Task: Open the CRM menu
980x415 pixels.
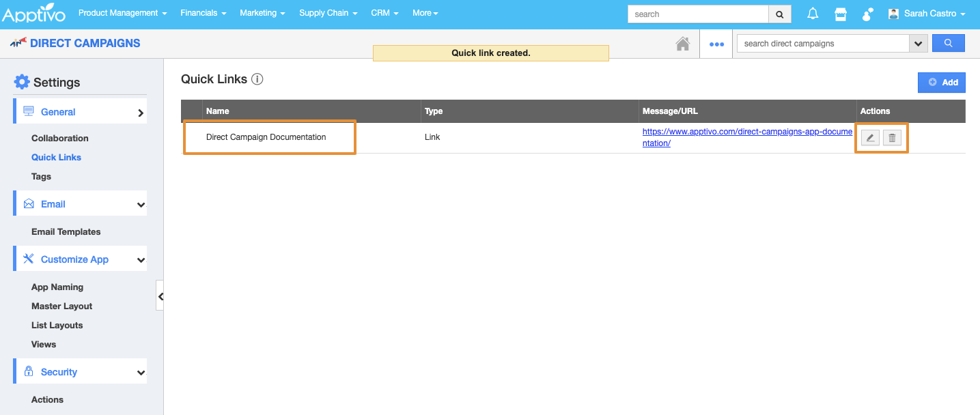Action: 384,13
